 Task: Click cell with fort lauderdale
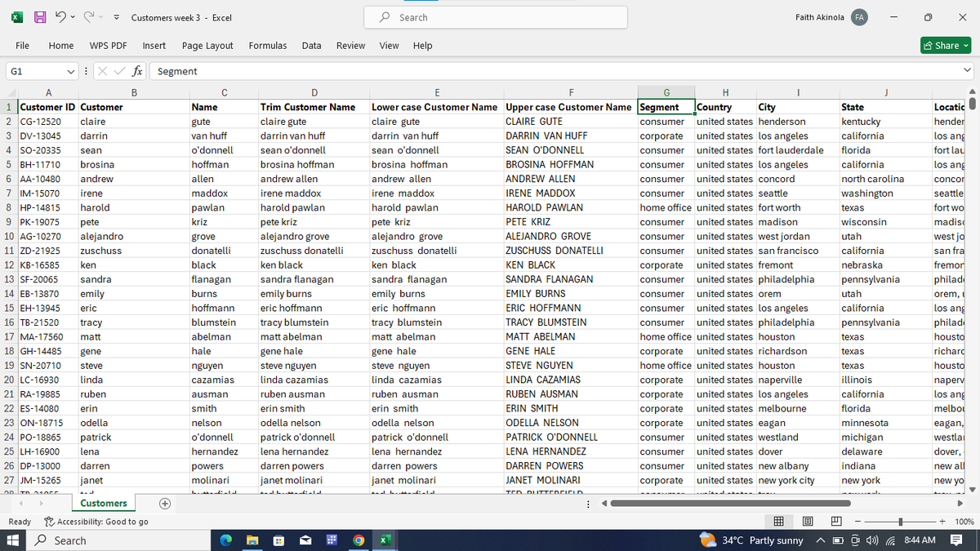pos(797,150)
